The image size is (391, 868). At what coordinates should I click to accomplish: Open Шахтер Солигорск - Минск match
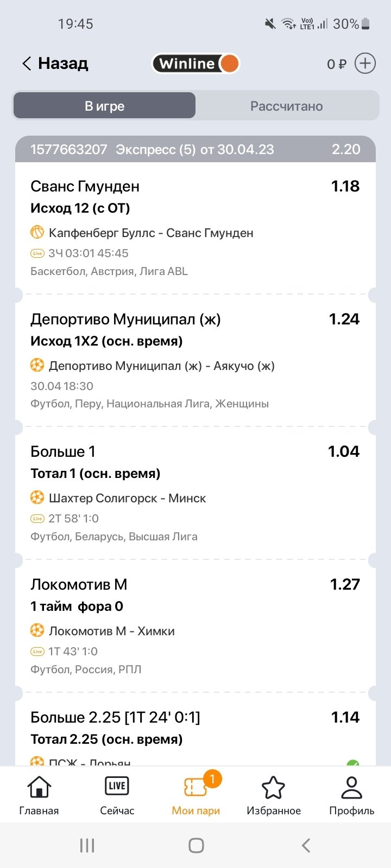click(x=127, y=498)
